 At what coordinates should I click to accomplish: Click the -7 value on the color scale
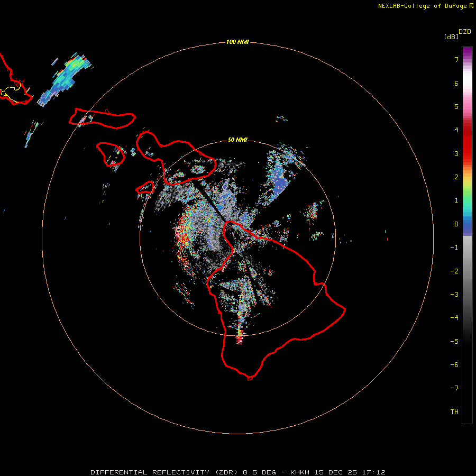[x=454, y=388]
